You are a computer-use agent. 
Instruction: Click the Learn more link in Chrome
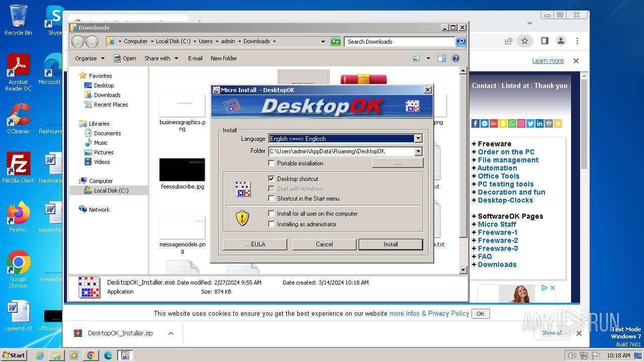click(548, 61)
